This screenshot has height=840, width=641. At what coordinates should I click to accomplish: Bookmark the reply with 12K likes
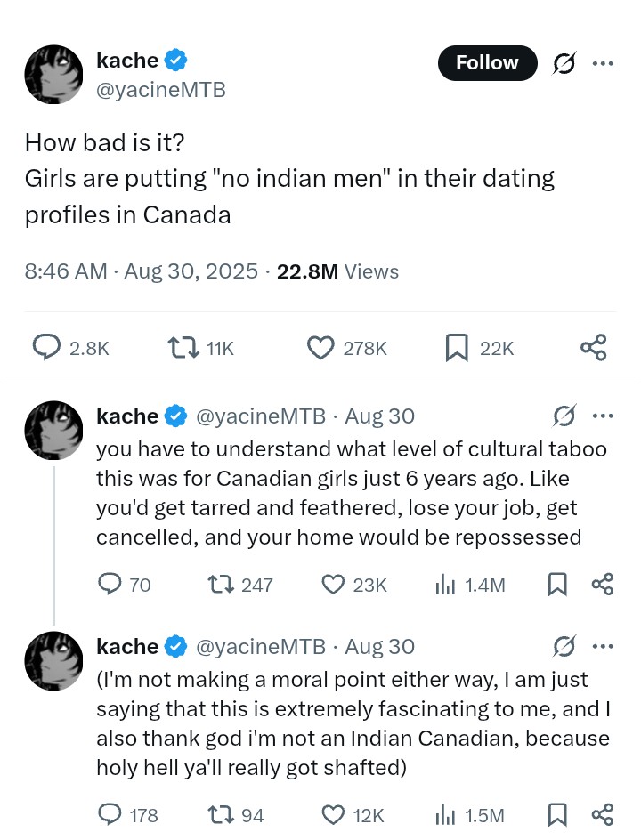pyautogui.click(x=557, y=814)
